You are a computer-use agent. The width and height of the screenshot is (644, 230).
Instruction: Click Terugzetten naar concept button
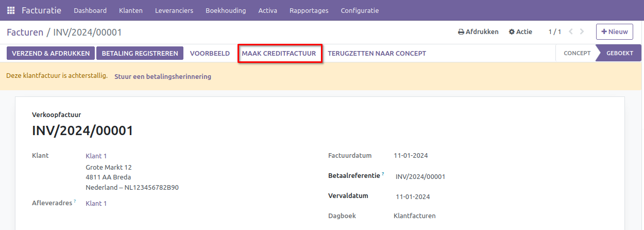[x=377, y=53]
